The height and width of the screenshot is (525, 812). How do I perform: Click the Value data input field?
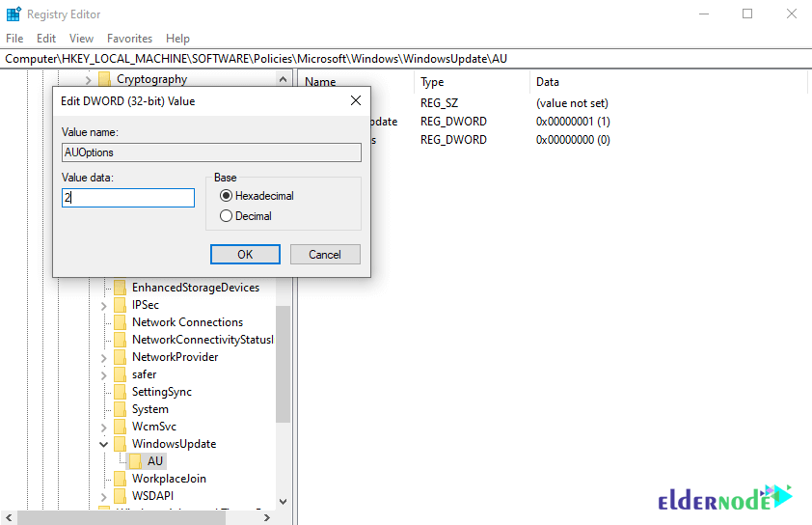128,198
